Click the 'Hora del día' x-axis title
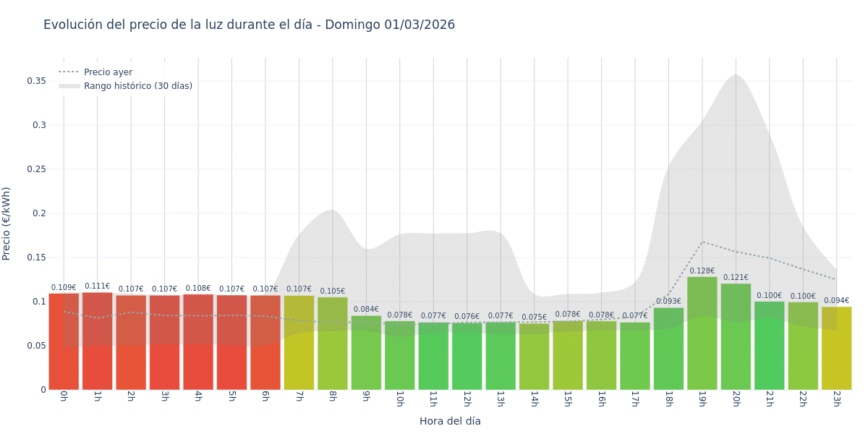This screenshot has height=434, width=868. (450, 421)
